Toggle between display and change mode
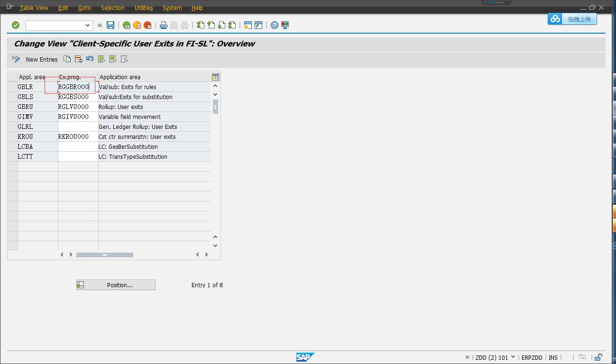The width and height of the screenshot is (616, 364). click(x=16, y=59)
